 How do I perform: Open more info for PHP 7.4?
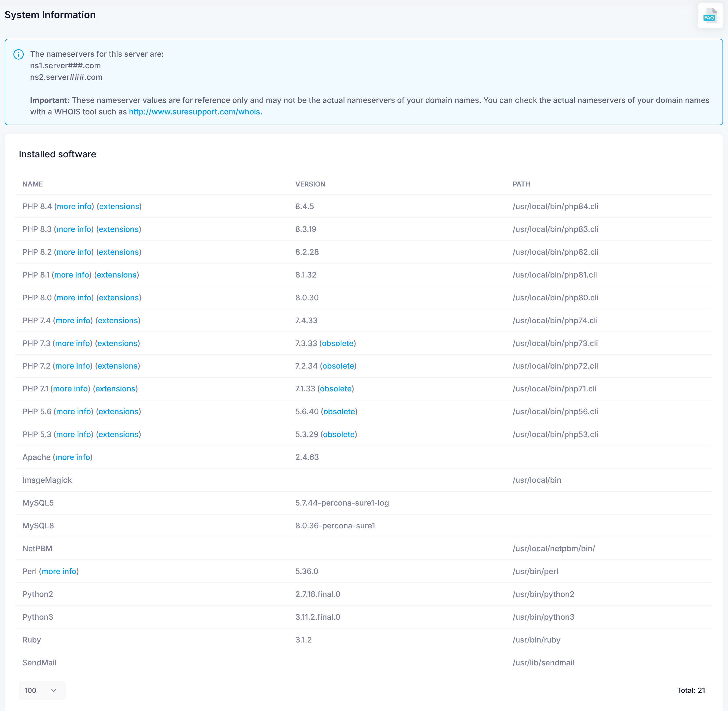coord(73,320)
